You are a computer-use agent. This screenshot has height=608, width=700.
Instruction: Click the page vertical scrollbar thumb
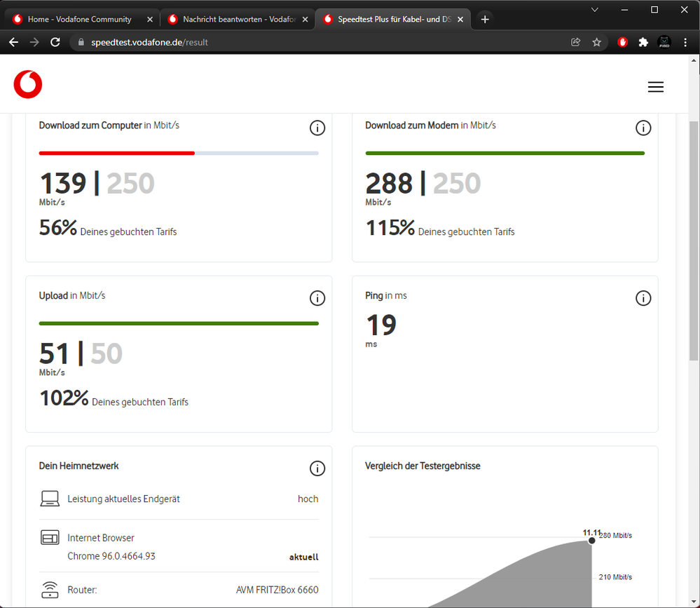click(693, 241)
